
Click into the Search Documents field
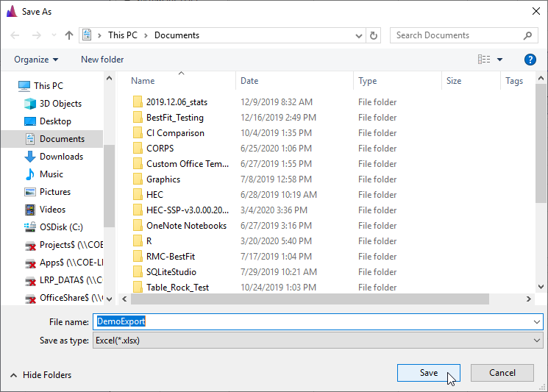click(458, 35)
